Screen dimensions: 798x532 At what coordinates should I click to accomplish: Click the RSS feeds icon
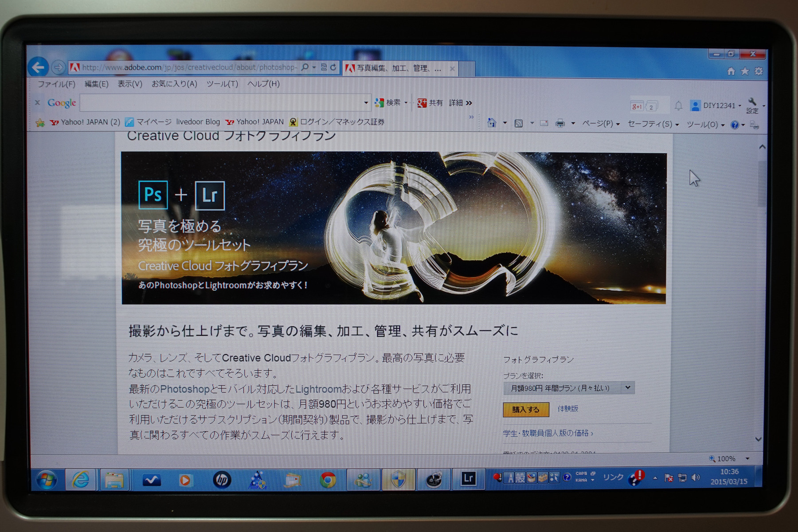[x=518, y=124]
